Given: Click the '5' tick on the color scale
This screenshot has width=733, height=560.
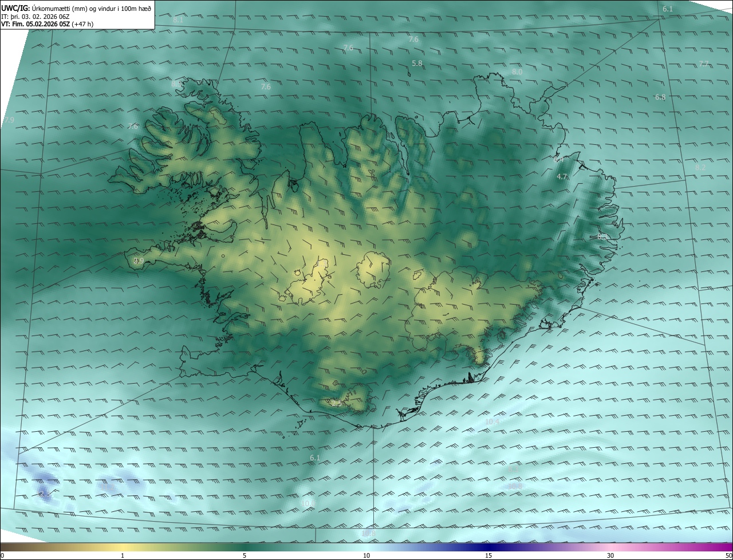Looking at the screenshot, I should [245, 555].
